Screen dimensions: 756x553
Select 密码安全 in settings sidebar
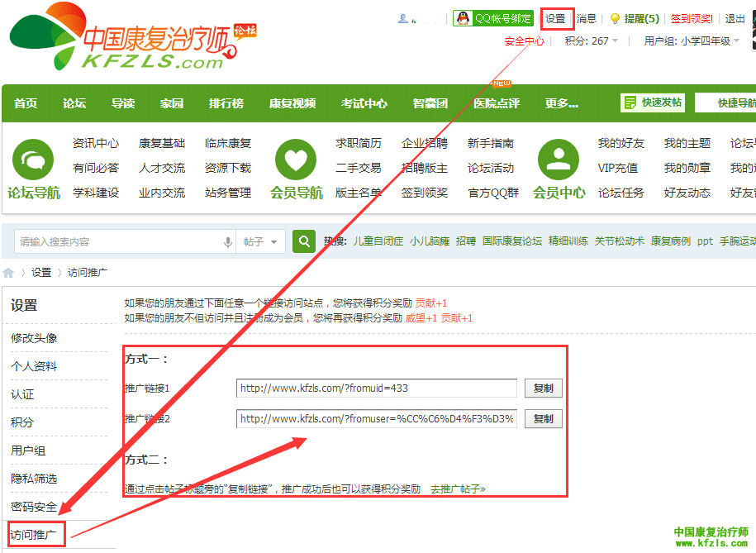[x=34, y=507]
